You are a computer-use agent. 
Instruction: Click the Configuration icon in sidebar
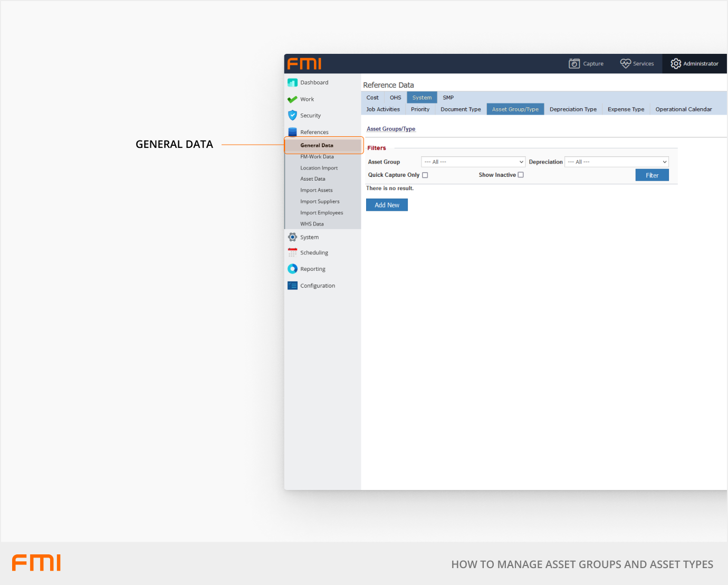pyautogui.click(x=292, y=286)
